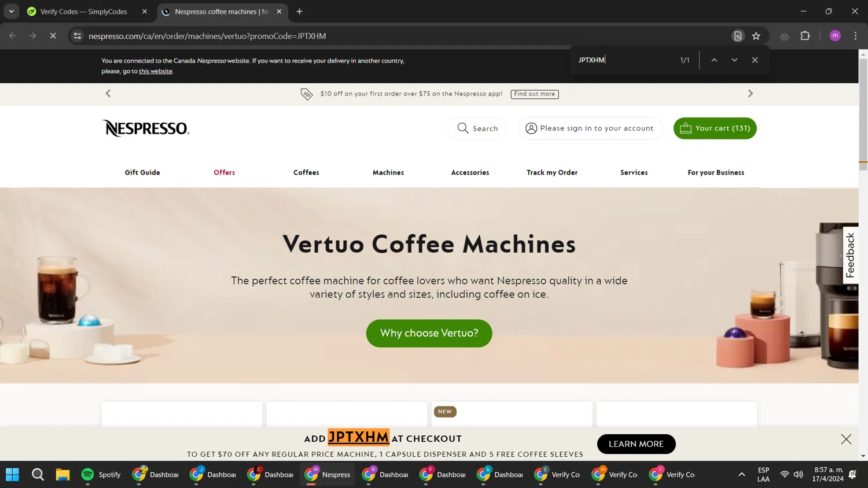Image resolution: width=868 pixels, height=488 pixels.
Task: Go to Track my Order
Action: point(552,172)
